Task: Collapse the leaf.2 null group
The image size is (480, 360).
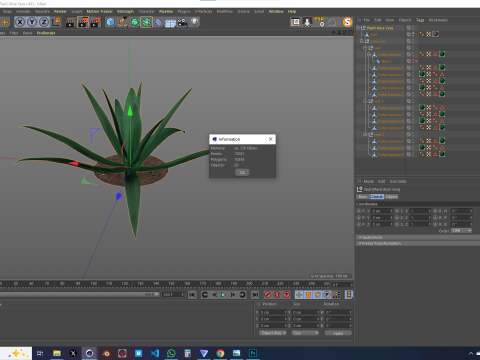Action: pos(365,134)
